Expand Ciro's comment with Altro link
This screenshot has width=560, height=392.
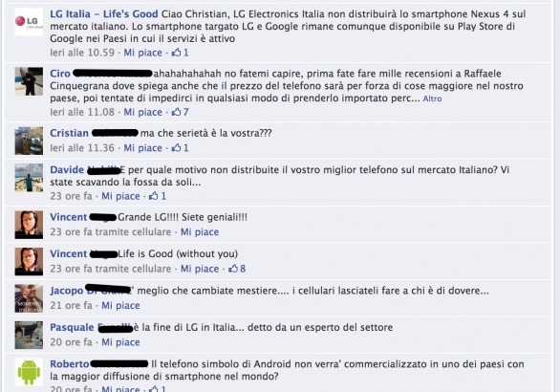[432, 98]
